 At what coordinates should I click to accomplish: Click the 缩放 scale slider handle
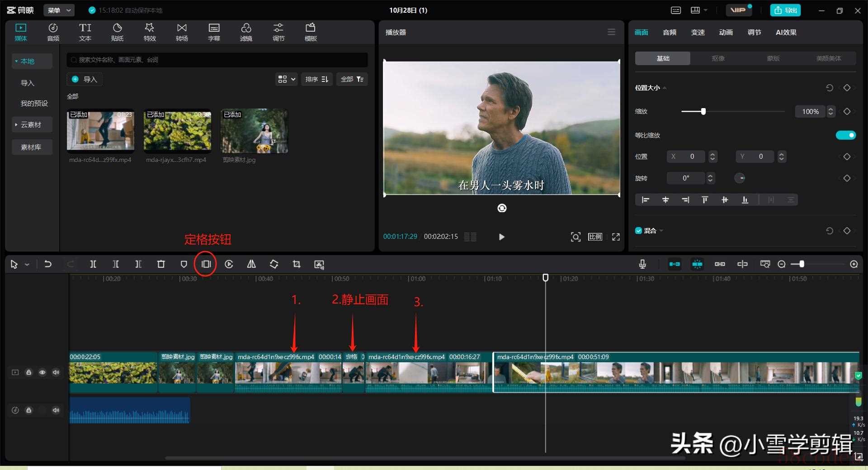click(x=703, y=112)
